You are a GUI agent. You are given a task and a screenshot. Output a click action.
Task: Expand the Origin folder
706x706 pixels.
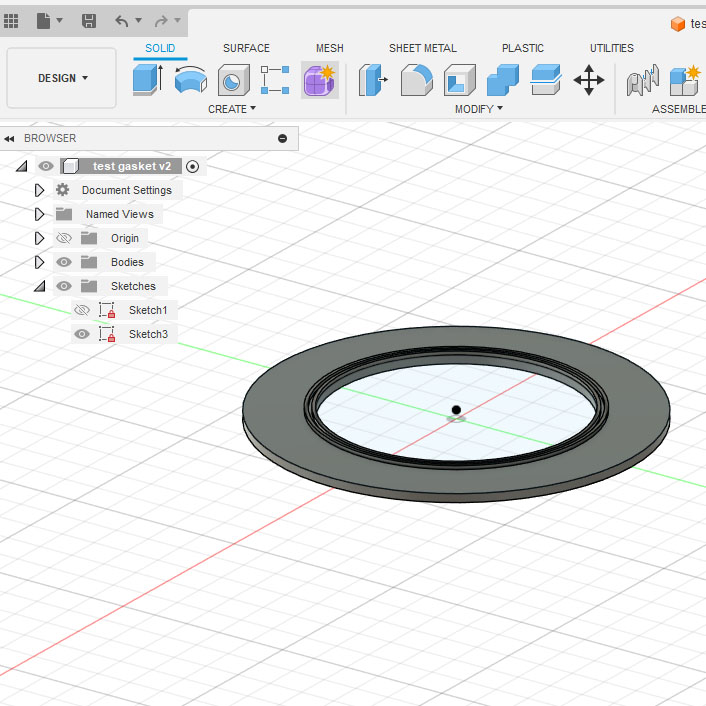[x=39, y=238]
